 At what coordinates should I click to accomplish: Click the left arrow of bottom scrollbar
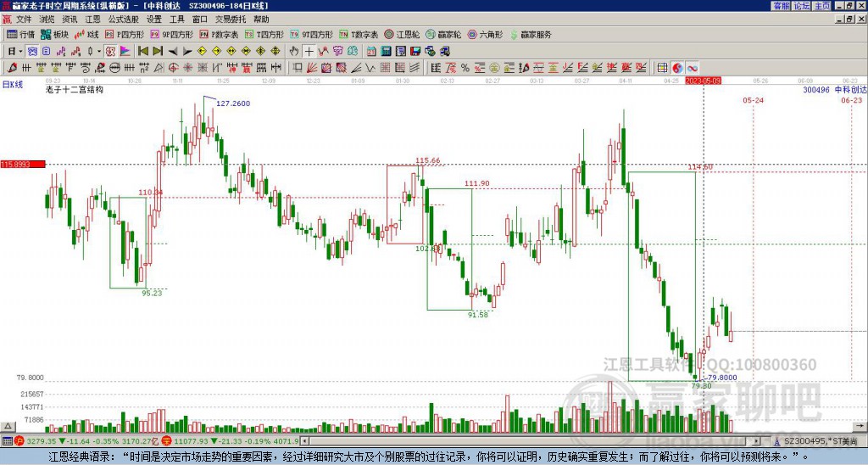point(304,441)
